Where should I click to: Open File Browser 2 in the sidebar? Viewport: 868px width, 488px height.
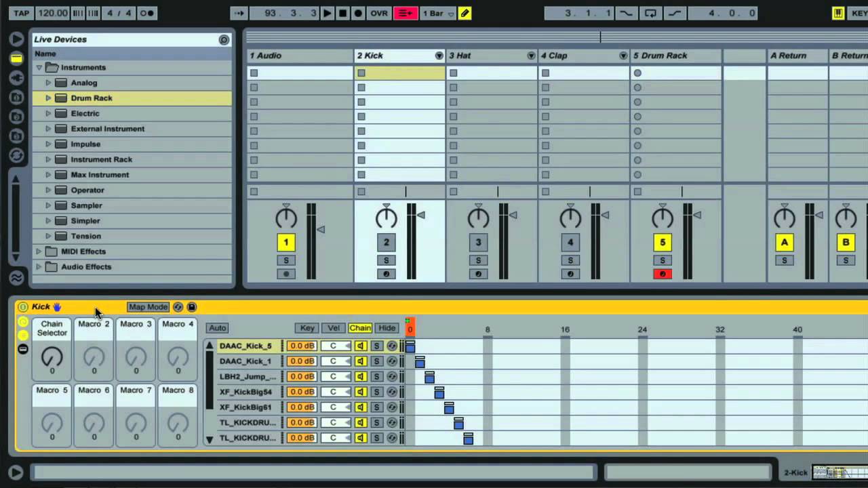point(16,117)
